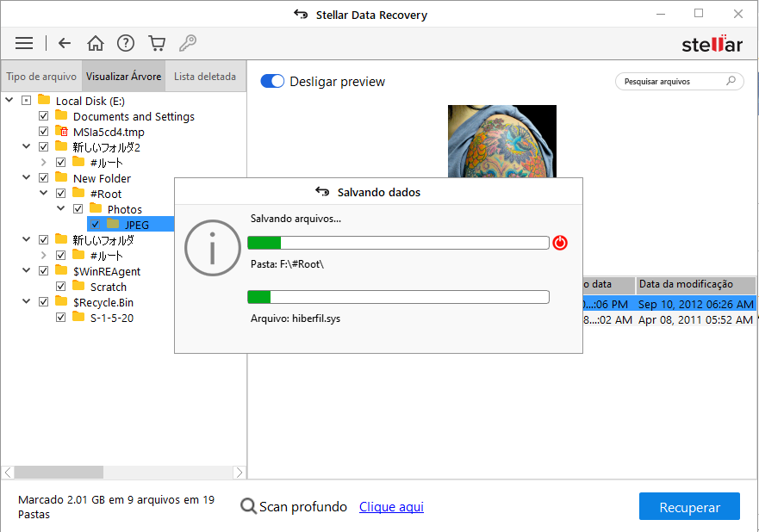Image resolution: width=759 pixels, height=532 pixels.
Task: Select the Scratch folder label in tree
Action: [109, 287]
